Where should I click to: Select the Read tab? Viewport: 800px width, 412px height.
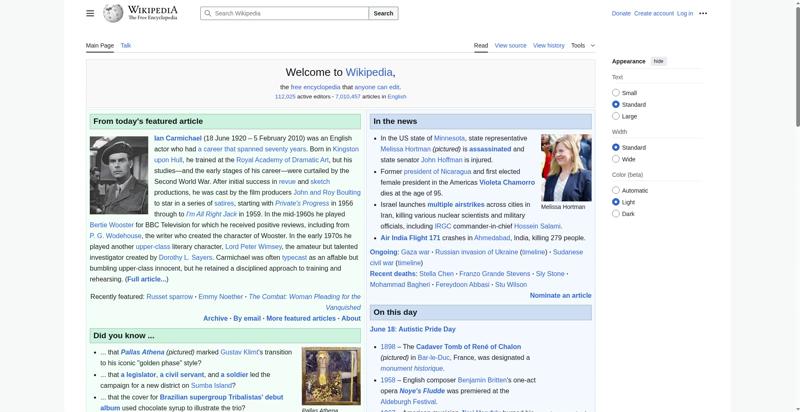(481, 45)
